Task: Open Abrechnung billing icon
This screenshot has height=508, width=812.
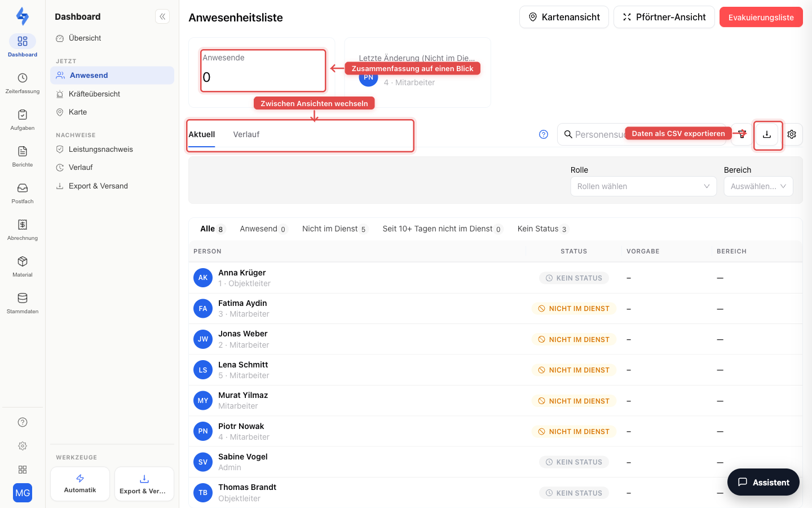Action: point(23,225)
